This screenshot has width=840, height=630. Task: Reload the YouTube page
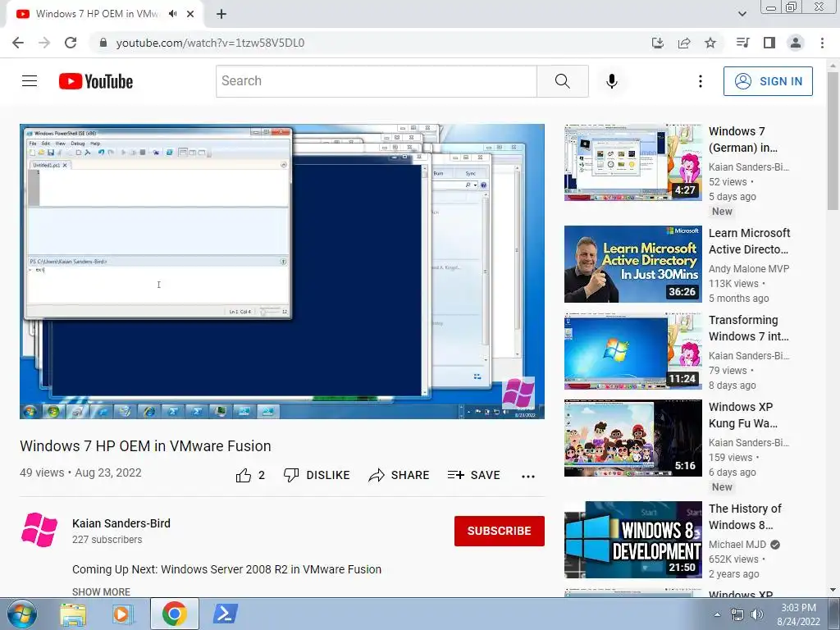pos(71,43)
